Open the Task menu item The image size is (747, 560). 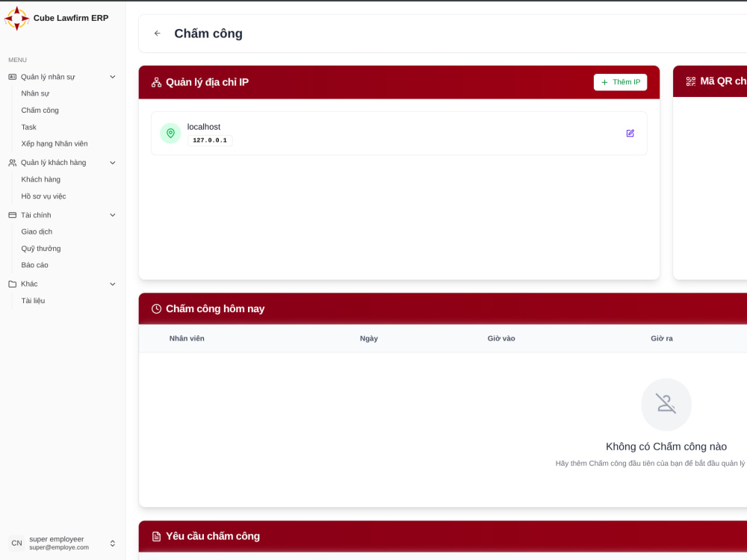click(x=28, y=127)
